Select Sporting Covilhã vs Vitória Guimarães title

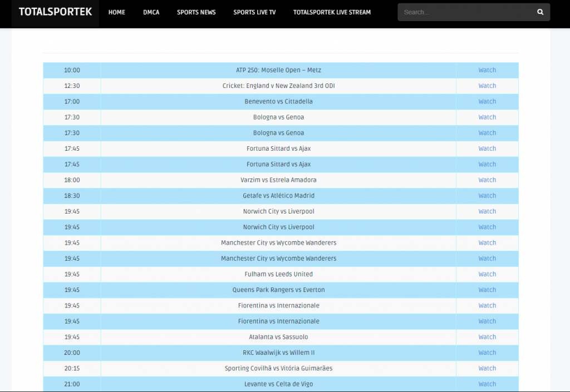(278, 368)
